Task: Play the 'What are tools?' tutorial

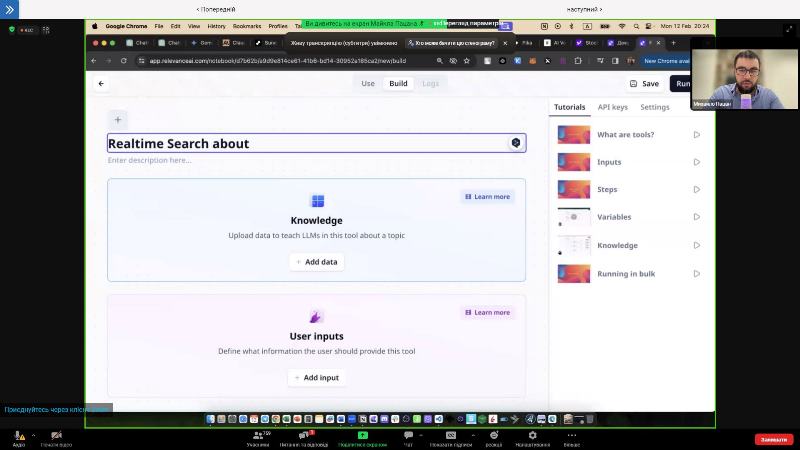Action: click(x=696, y=135)
